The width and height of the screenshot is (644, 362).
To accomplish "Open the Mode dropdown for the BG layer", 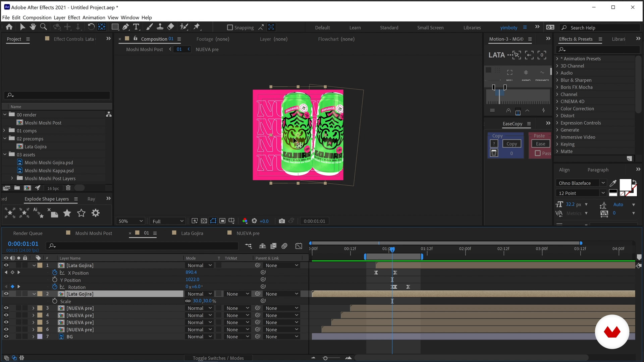I will [200, 337].
